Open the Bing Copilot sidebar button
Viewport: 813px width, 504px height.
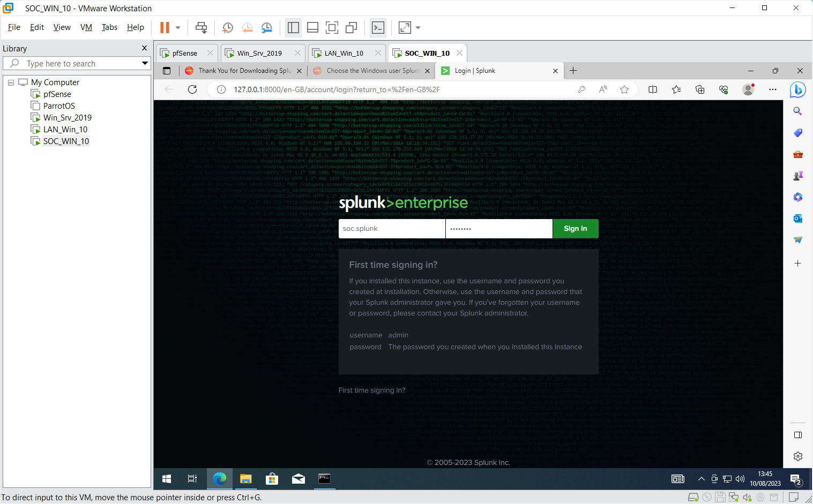pyautogui.click(x=797, y=89)
